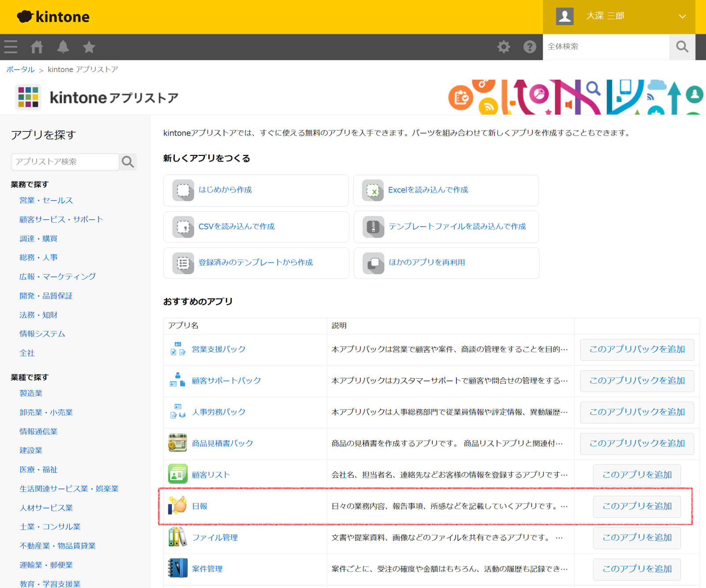Expand the 大深 三郎 user dropdown arrow
The image size is (706, 588).
point(682,16)
